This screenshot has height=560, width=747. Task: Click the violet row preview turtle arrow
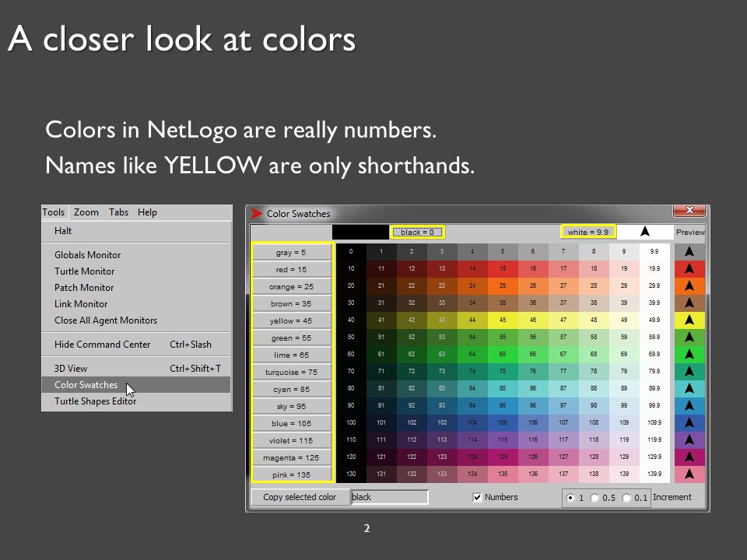pyautogui.click(x=689, y=440)
